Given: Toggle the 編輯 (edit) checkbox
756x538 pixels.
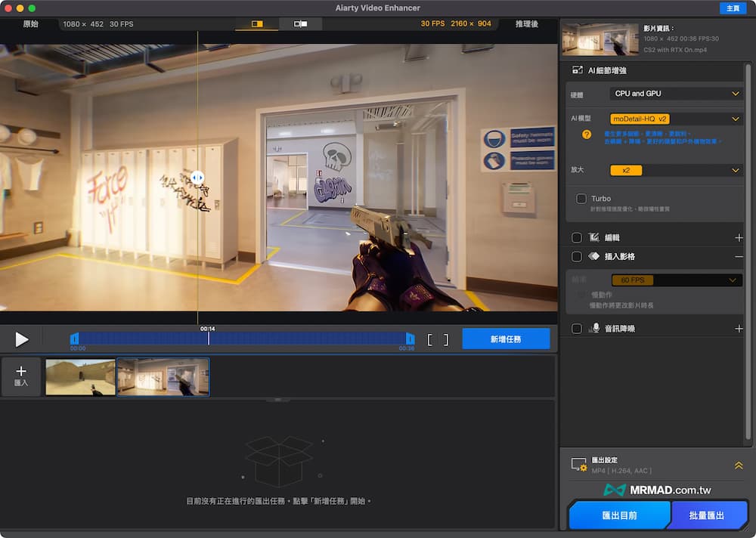Looking at the screenshot, I should coord(577,237).
